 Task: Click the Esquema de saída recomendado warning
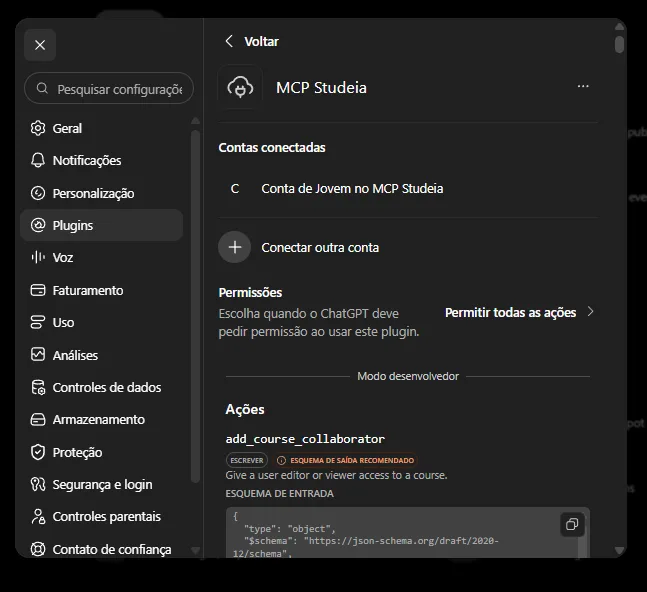click(347, 460)
